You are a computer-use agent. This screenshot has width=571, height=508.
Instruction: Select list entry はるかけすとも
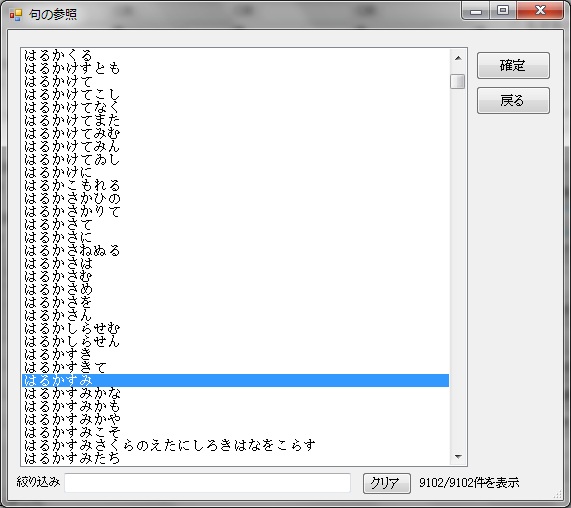235,68
